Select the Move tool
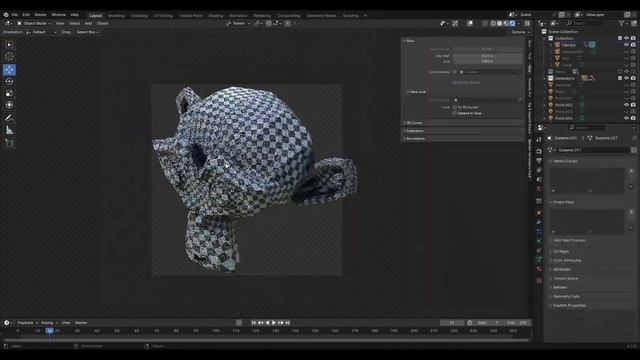Viewport: 640px width, 360px height. click(x=9, y=70)
